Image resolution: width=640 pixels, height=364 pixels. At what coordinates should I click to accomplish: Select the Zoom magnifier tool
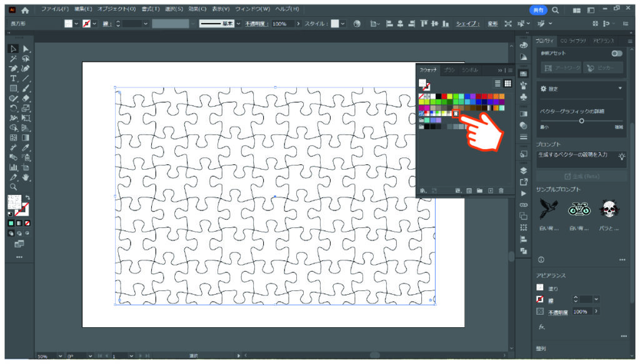click(13, 187)
